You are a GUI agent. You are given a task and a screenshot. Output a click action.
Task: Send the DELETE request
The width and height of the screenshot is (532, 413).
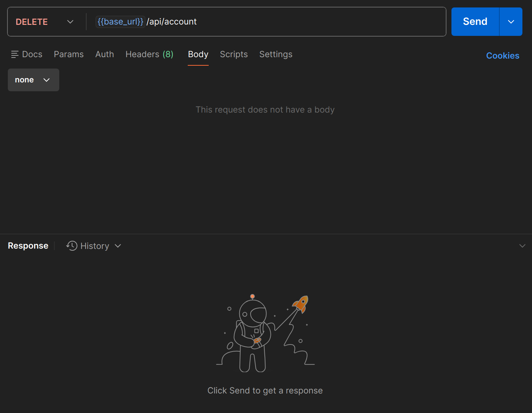coord(475,22)
